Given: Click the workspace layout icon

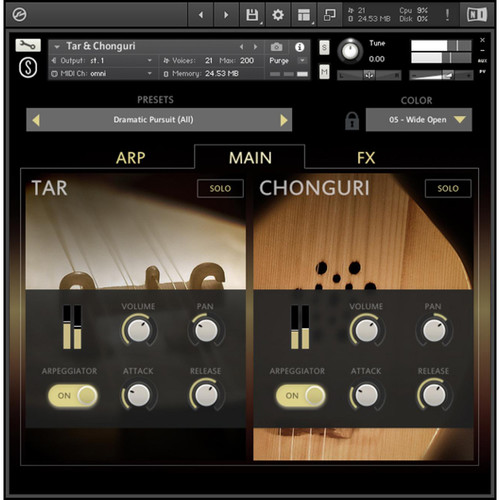Looking at the screenshot, I should point(304,15).
